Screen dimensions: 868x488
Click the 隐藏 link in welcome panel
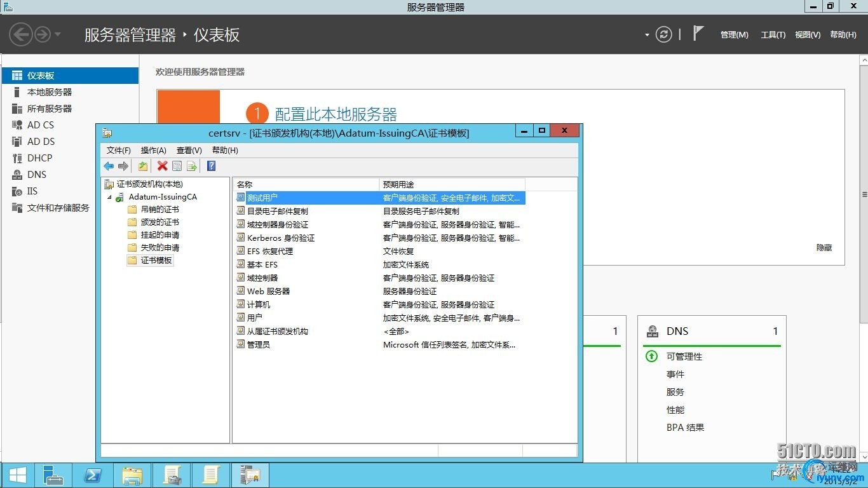click(824, 248)
